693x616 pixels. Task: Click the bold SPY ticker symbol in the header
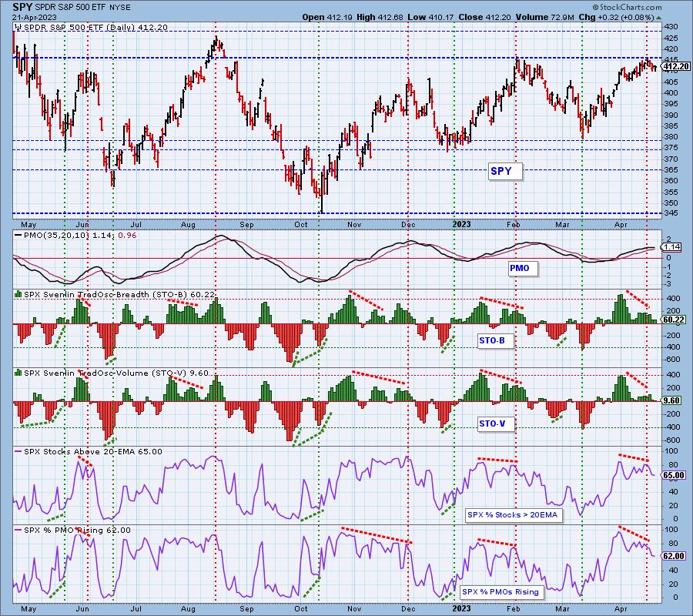[22, 7]
